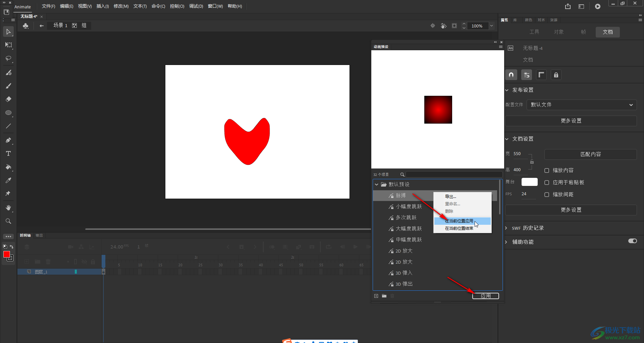Click the center stage icon
This screenshot has width=644, height=343.
pyautogui.click(x=433, y=26)
